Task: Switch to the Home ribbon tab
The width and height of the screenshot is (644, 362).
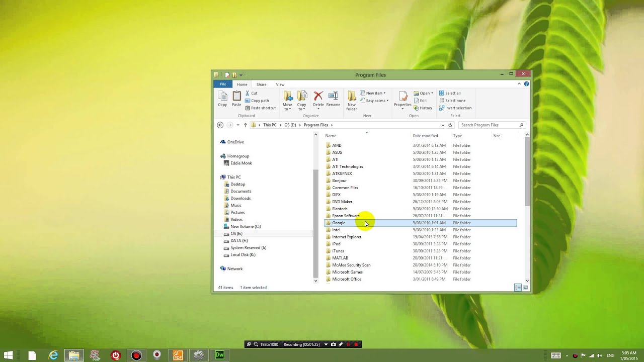Action: pos(242,84)
